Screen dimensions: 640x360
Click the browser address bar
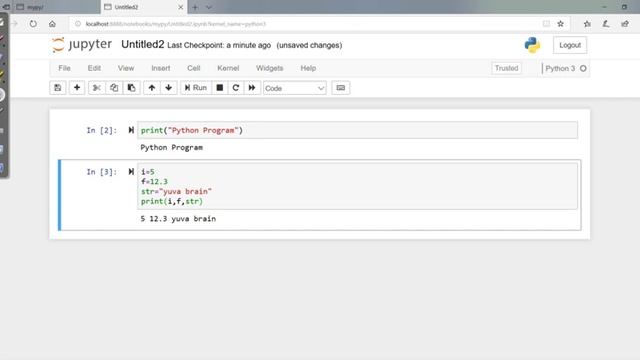coord(306,24)
